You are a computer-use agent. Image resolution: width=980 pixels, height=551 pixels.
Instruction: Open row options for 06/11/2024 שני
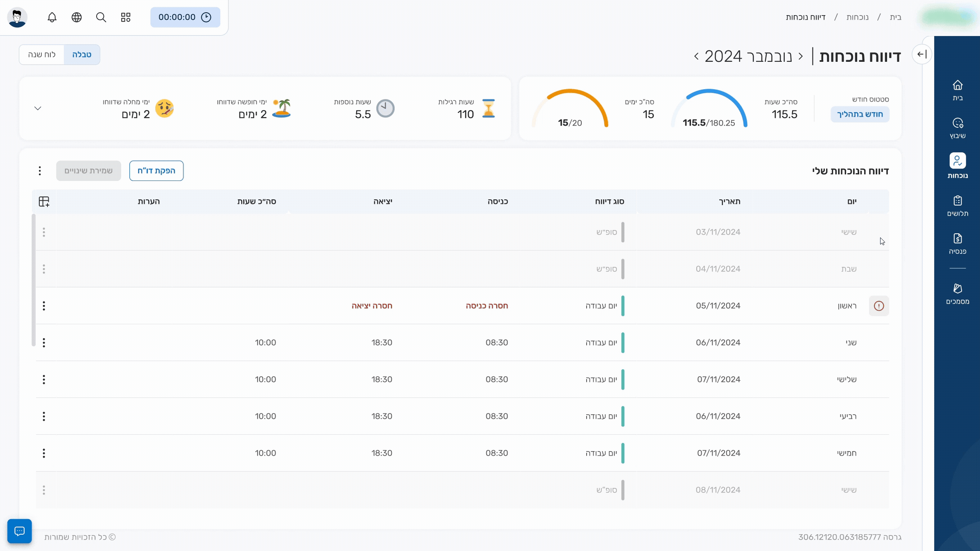[44, 343]
